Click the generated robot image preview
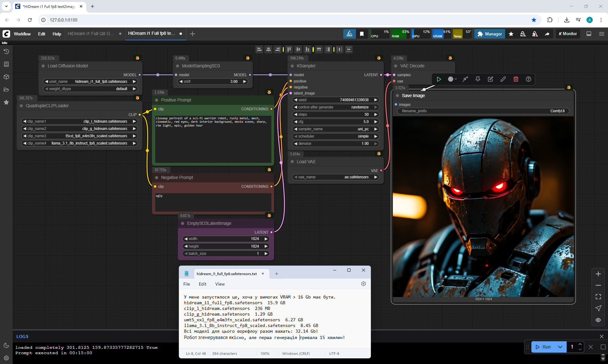 click(483, 207)
